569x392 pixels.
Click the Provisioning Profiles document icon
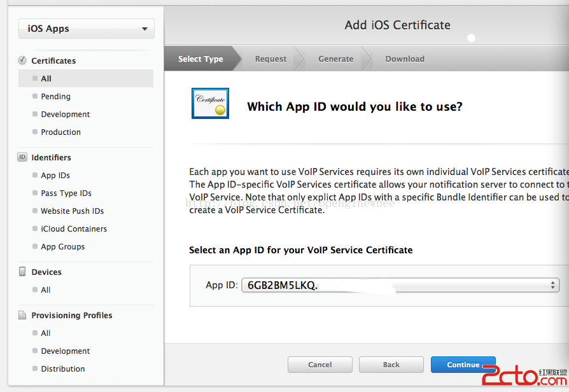pos(22,315)
